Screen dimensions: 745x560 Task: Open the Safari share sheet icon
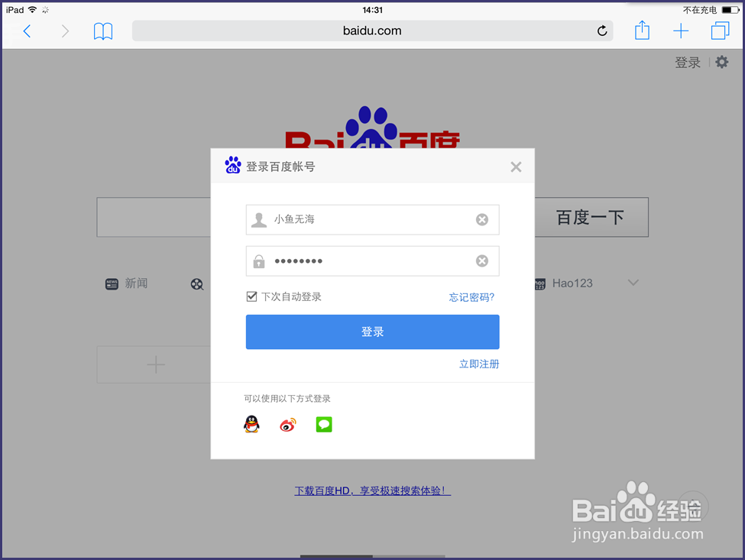coord(642,31)
